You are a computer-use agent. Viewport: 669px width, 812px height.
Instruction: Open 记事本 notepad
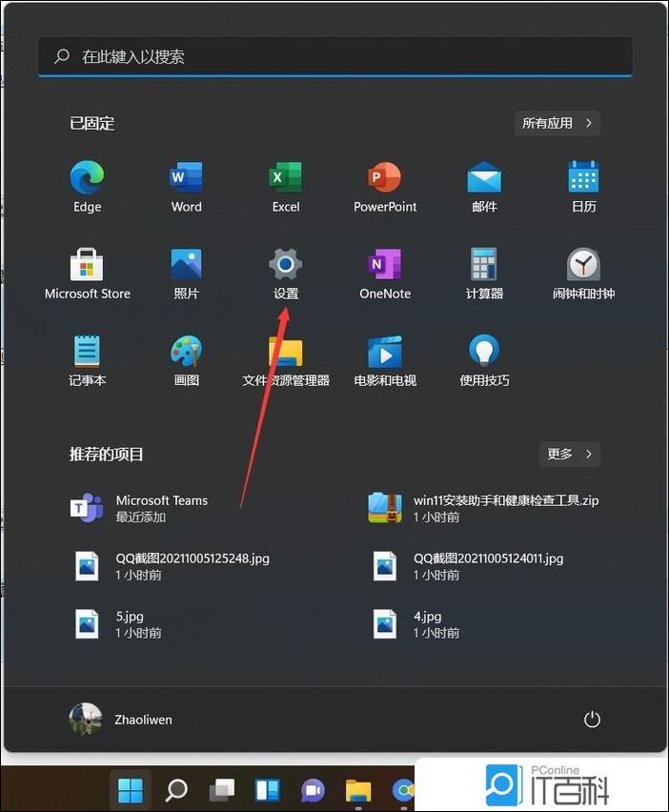click(87, 361)
